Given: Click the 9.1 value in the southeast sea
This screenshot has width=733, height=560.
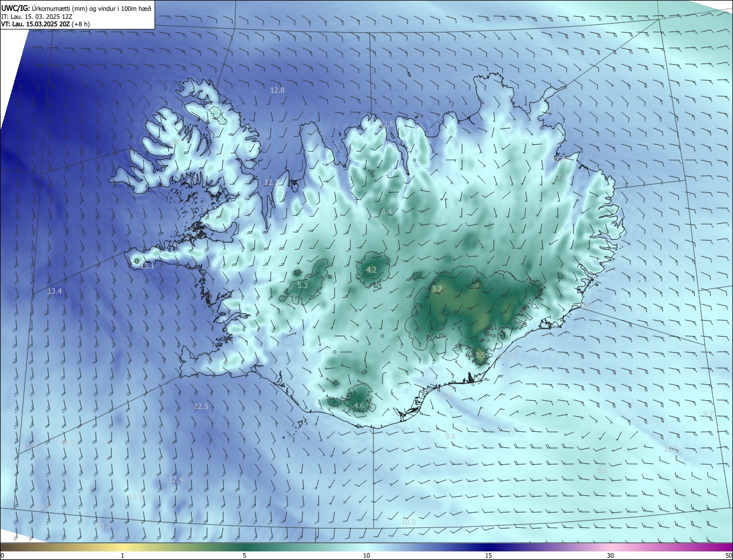Looking at the screenshot, I should tap(602, 470).
